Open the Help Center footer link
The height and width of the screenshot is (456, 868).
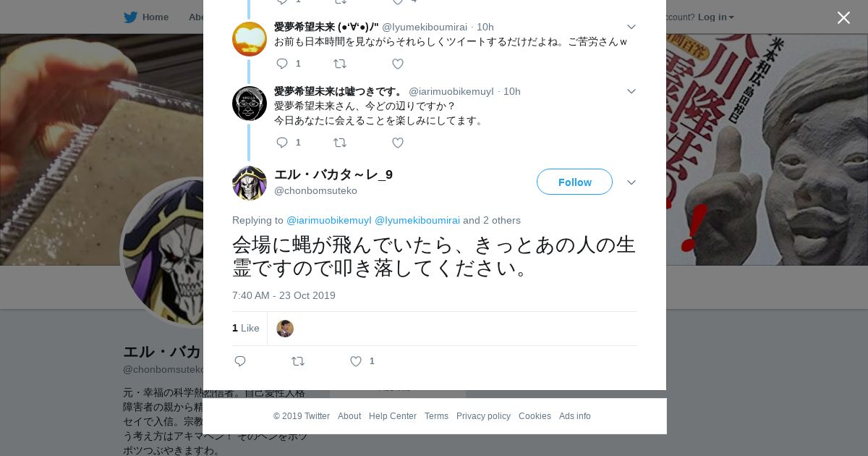(x=393, y=416)
